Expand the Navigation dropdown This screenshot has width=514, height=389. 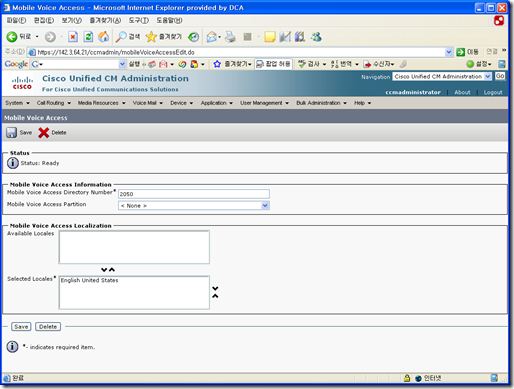[x=488, y=77]
